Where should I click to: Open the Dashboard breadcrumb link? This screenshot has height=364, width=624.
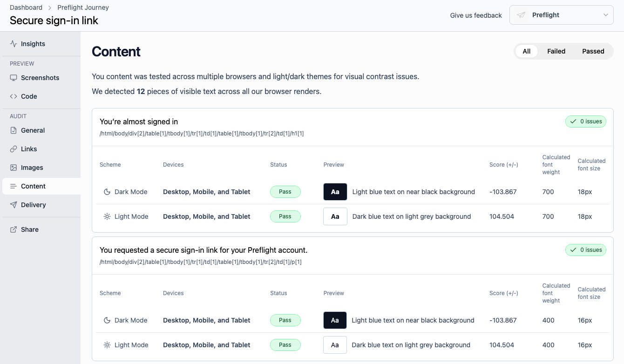coord(26,7)
